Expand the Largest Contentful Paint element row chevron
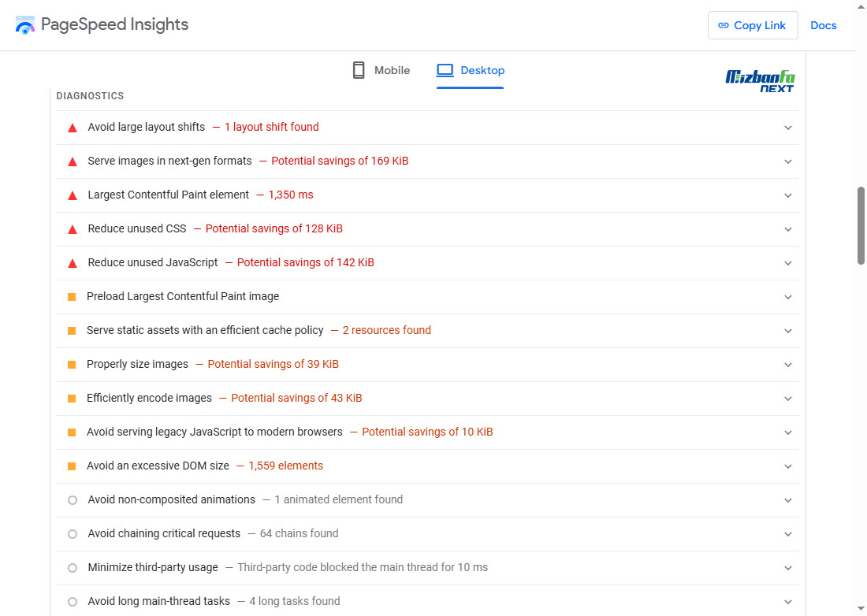This screenshot has width=867, height=616. (788, 195)
